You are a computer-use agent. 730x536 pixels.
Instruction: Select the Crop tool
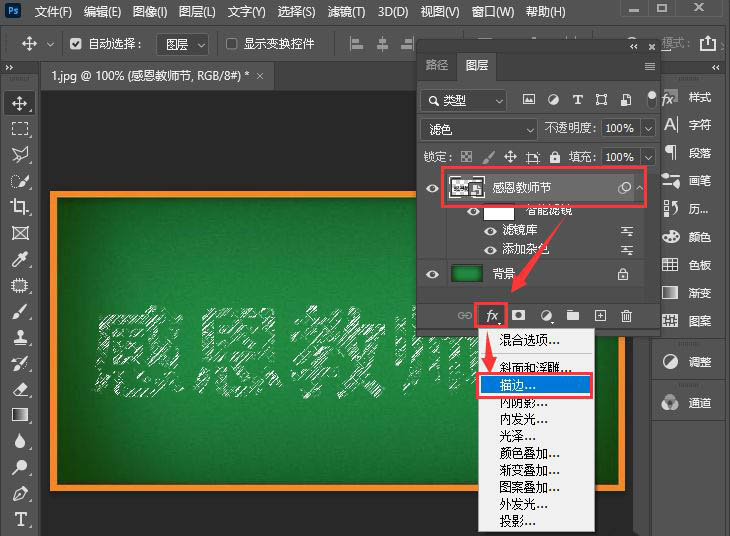click(x=20, y=206)
